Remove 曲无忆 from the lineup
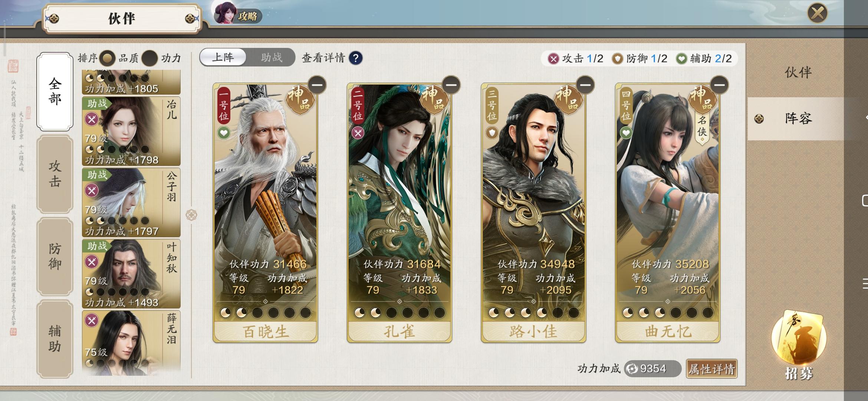This screenshot has width=868, height=401. point(720,85)
